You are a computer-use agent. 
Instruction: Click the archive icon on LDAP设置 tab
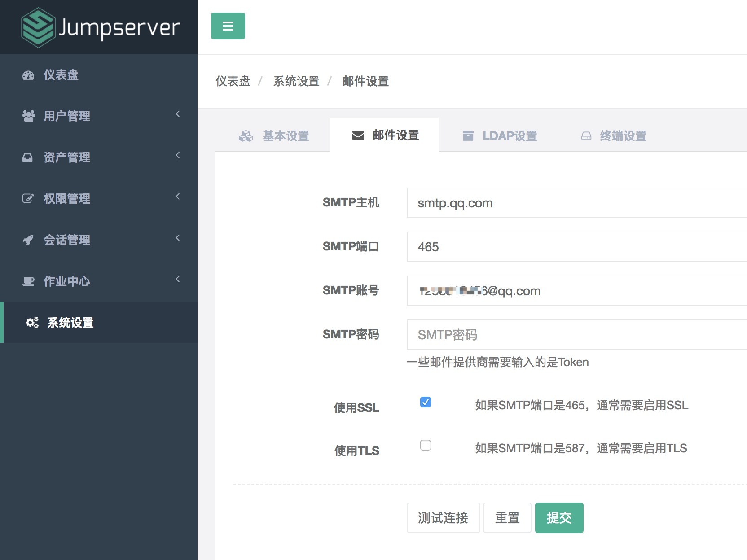pos(468,136)
